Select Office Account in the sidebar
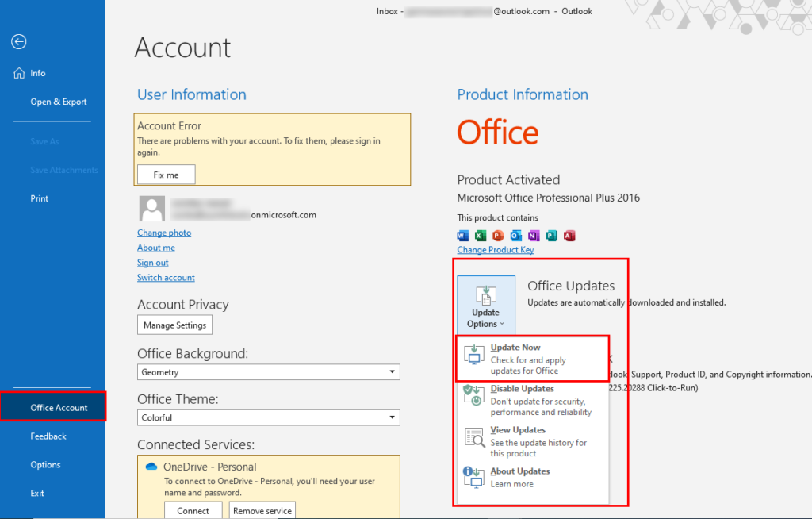 [x=52, y=408]
